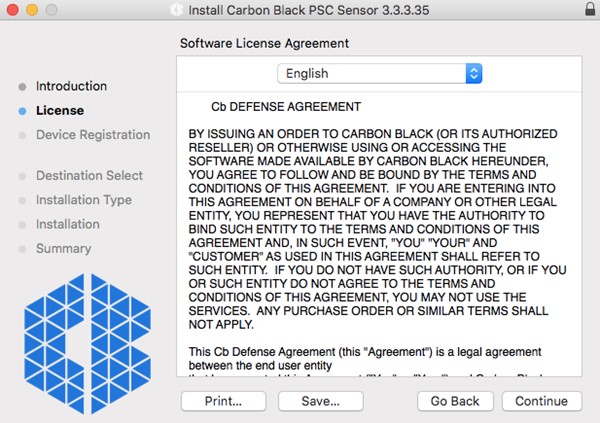
Task: Click the Destination Select step bullet
Action: [22, 176]
